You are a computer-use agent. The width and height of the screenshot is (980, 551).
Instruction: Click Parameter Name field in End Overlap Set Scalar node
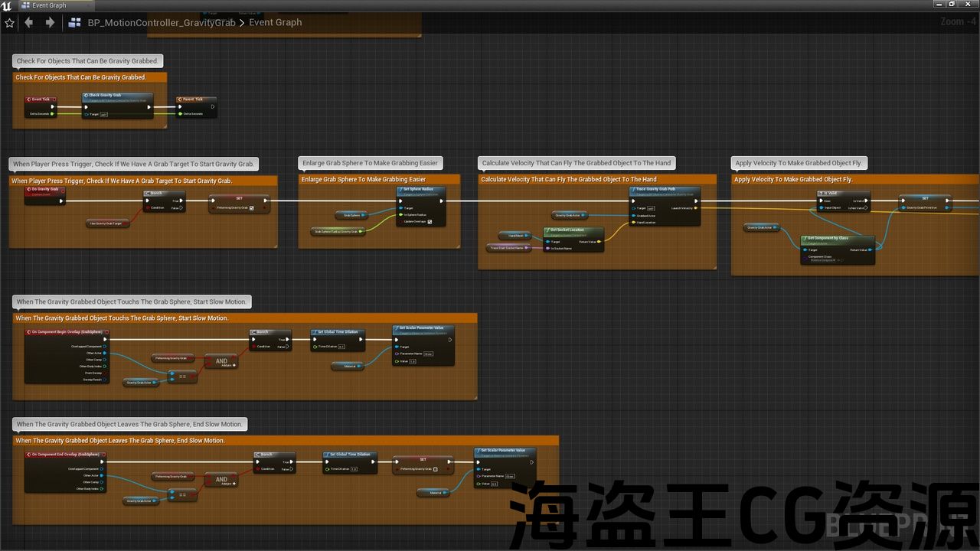point(510,476)
